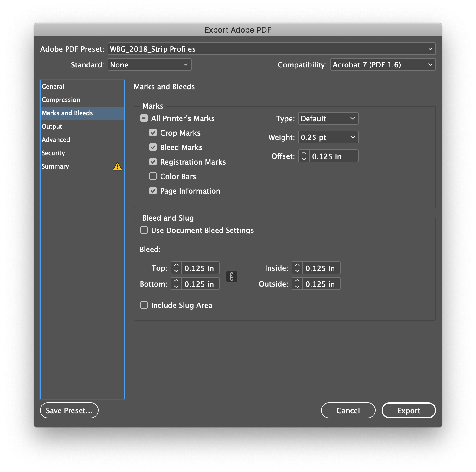Check Include Slug Area
The image size is (476, 472).
144,305
